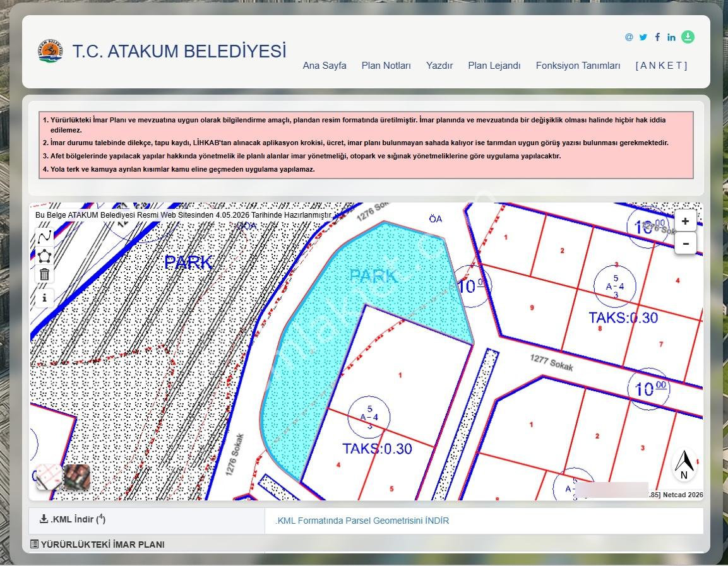The width and height of the screenshot is (728, 566).
Task: Click the email @ icon
Action: coord(629,37)
